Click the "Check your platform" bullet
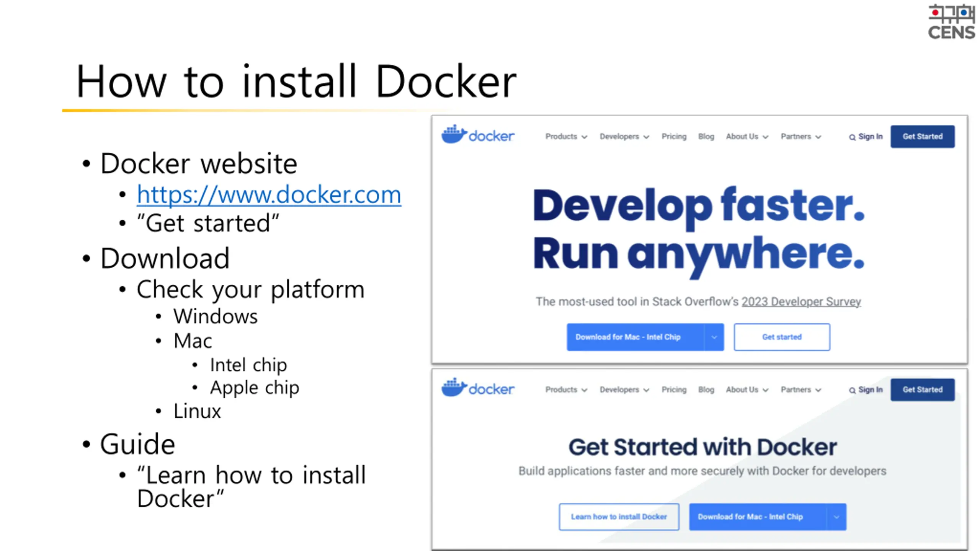This screenshot has width=980, height=551. 251,289
